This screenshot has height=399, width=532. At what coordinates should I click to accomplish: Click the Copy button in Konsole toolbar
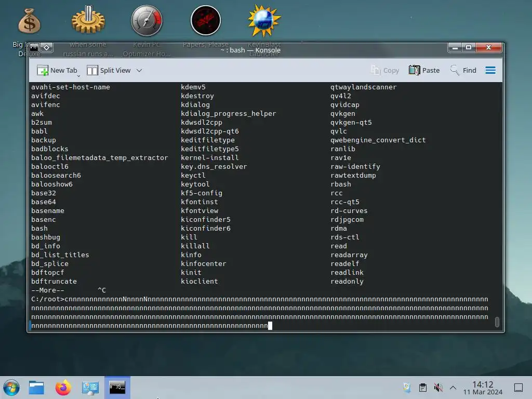pyautogui.click(x=384, y=70)
